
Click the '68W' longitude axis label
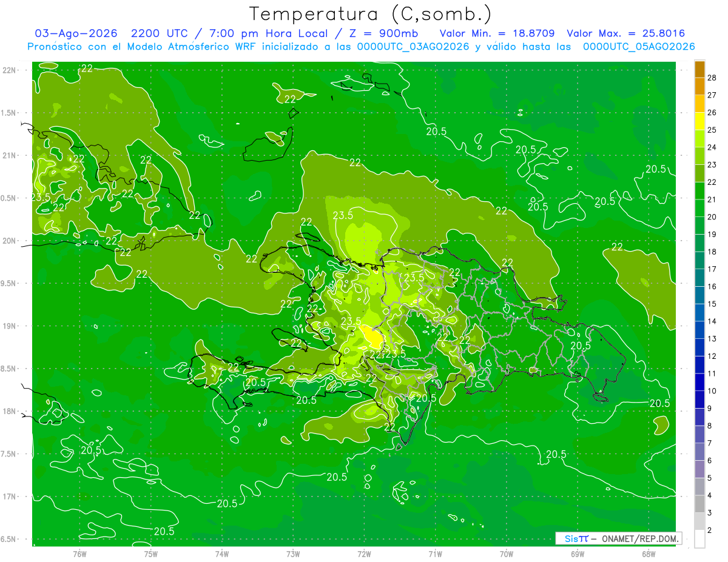[649, 554]
